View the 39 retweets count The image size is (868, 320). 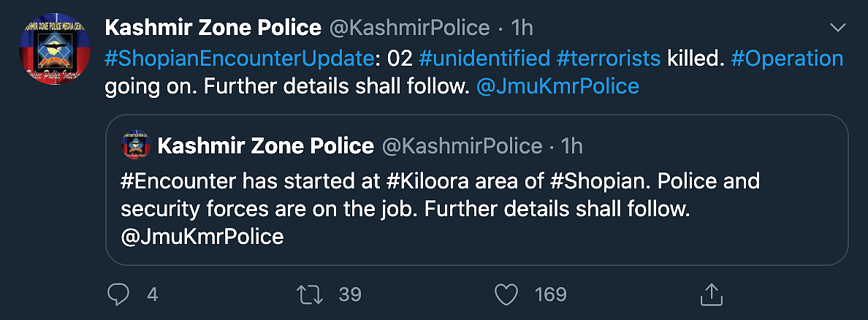click(350, 294)
